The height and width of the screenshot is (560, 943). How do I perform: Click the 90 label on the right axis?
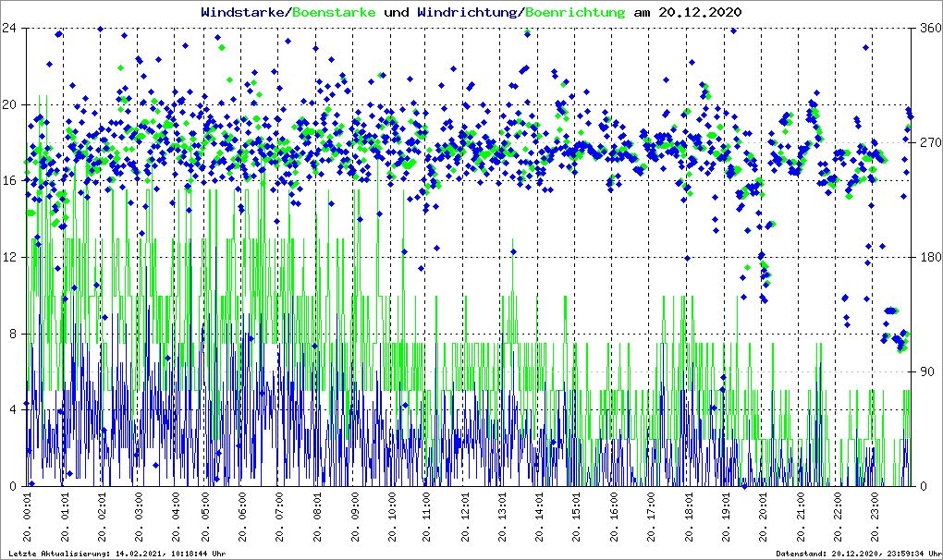[x=924, y=371]
